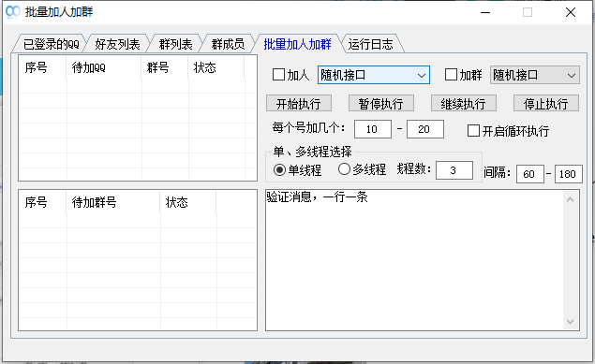Screen dimensions: 595x364
Task: Close the 批量加人加群 window
Action: tap(571, 12)
